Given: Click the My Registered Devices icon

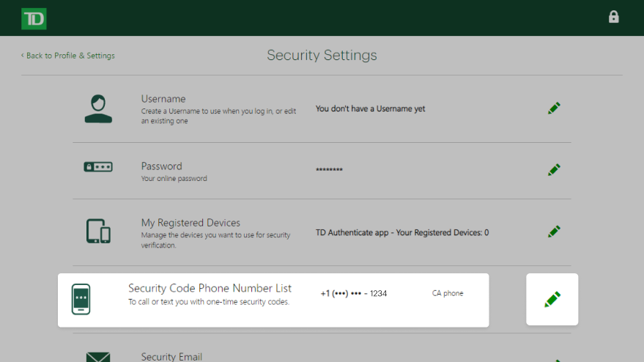Looking at the screenshot, I should tap(98, 231).
